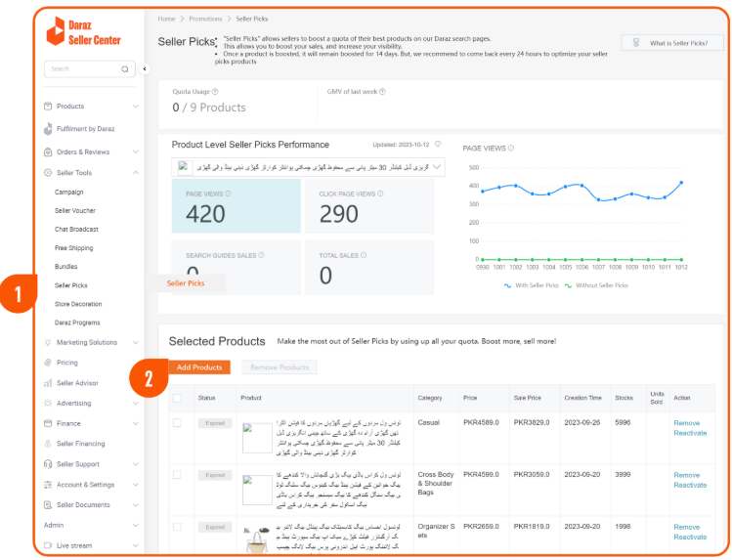Select the Cross Body bags row checkbox
This screenshot has height=560, width=732.
pos(177,475)
